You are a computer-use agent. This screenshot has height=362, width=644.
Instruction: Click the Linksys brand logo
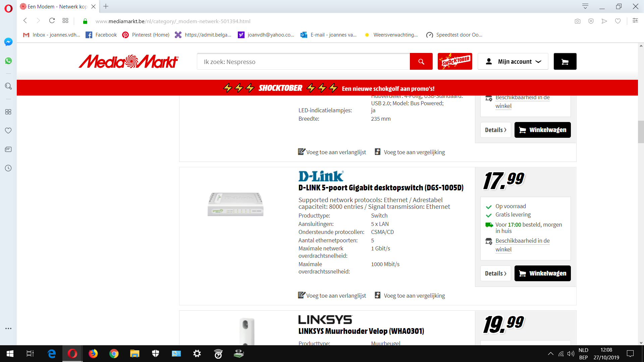pos(325,320)
